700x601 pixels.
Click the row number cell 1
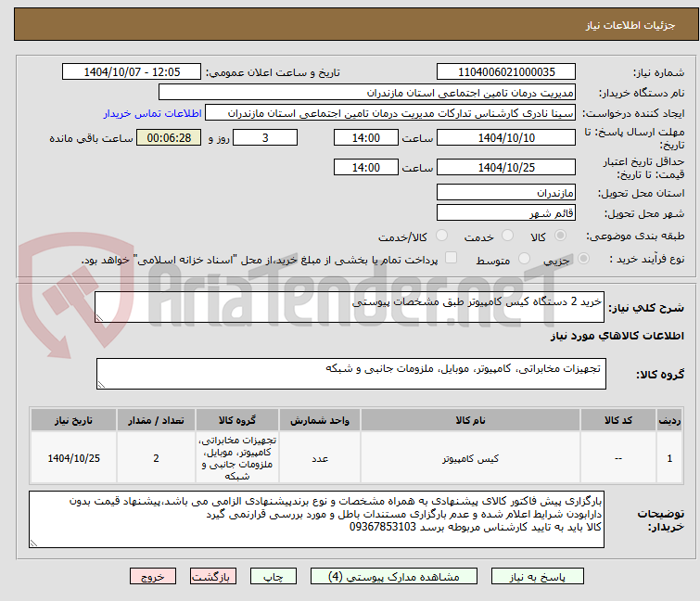[x=669, y=458]
